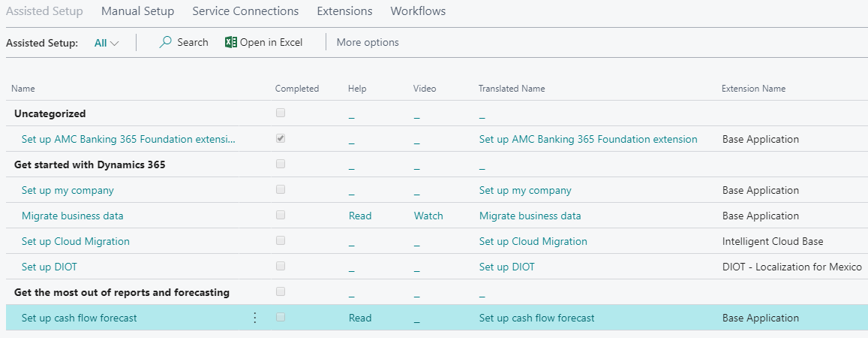
Task: Sort by the Extension Name column header
Action: click(x=753, y=89)
